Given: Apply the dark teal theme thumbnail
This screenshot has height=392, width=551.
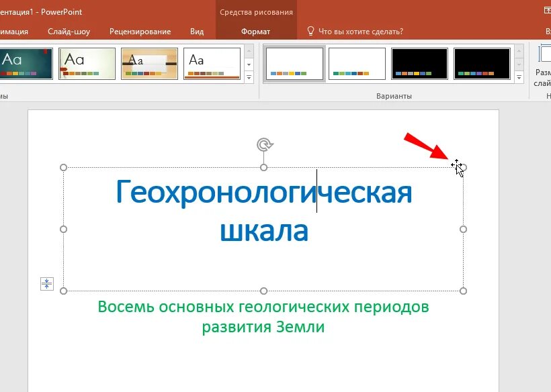Looking at the screenshot, I should coord(26,64).
